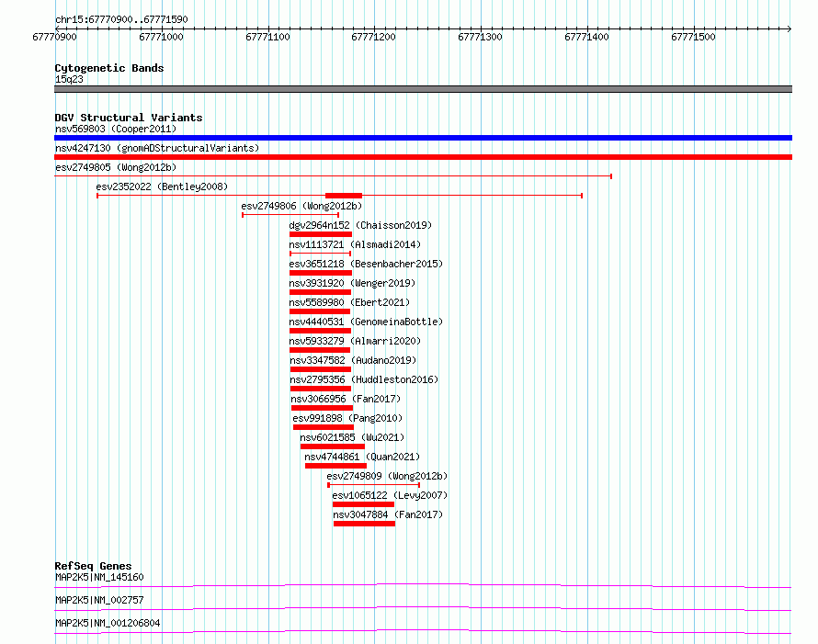Click the blue nsv569803 variant bar
818x644 pixels.
(423, 138)
